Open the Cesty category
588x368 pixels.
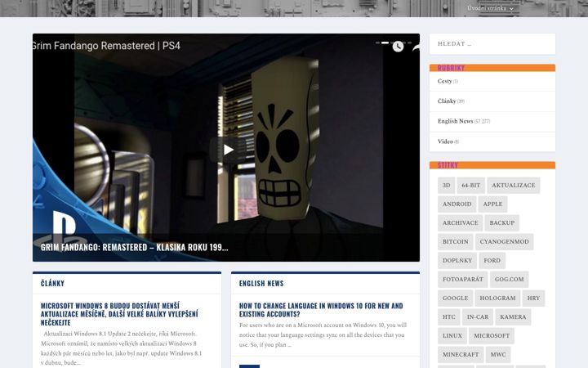[444, 81]
